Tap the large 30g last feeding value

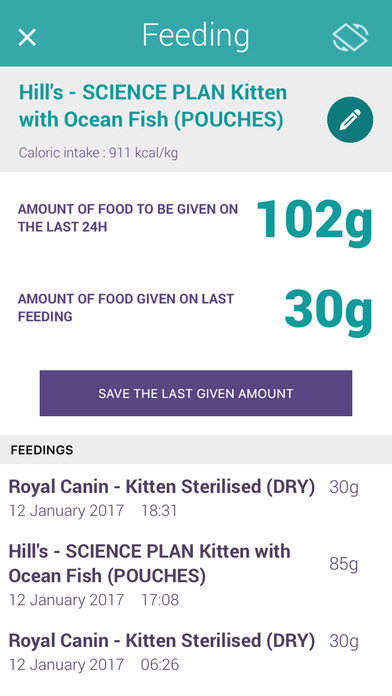tap(328, 311)
